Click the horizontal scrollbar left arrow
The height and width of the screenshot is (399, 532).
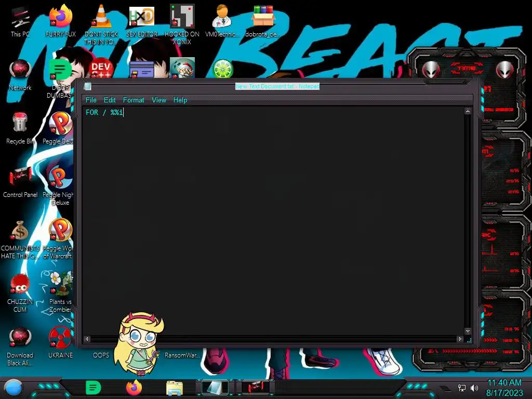[87, 339]
